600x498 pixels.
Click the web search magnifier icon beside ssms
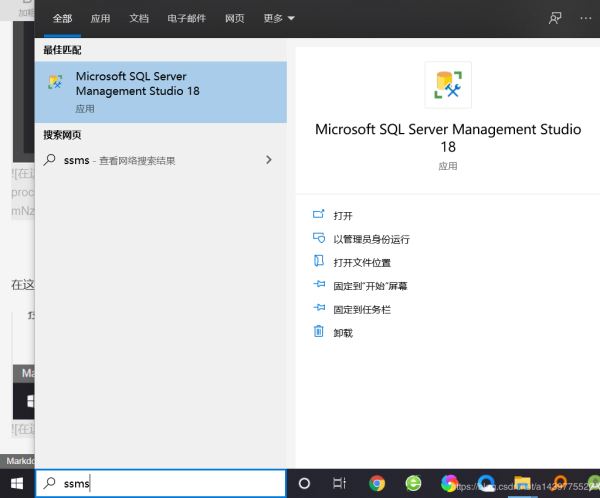50,160
